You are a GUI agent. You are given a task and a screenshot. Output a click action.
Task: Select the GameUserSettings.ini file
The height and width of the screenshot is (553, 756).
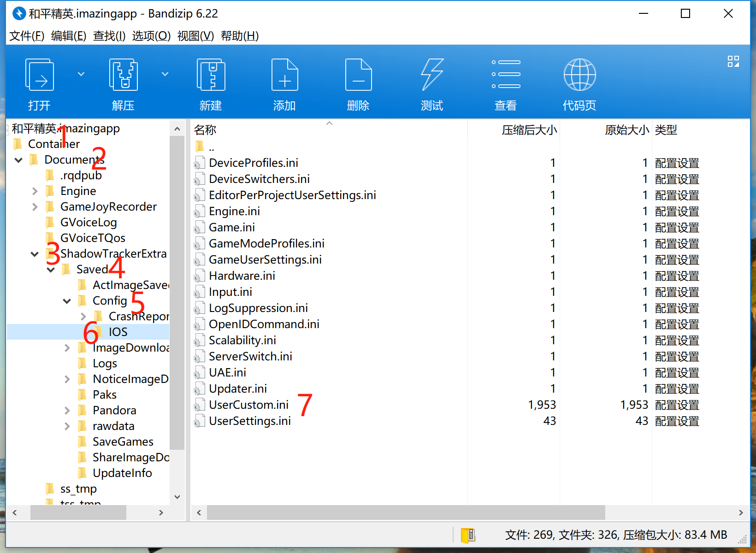pos(265,260)
